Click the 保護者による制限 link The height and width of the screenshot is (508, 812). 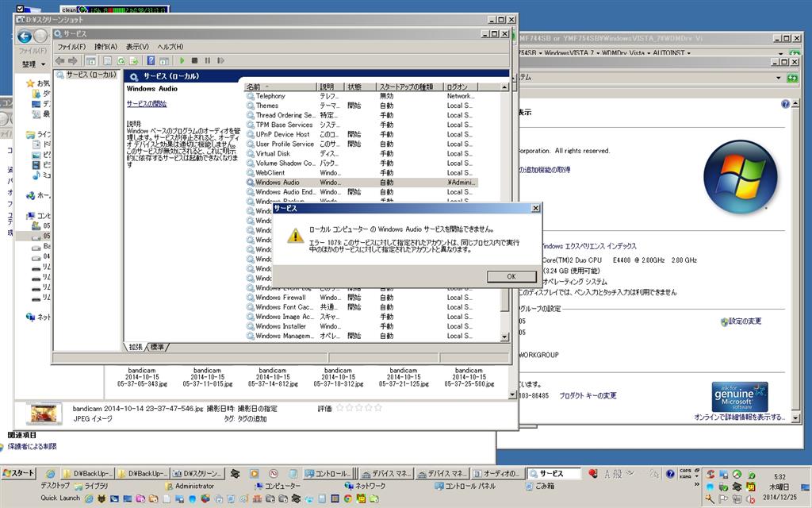click(x=32, y=446)
